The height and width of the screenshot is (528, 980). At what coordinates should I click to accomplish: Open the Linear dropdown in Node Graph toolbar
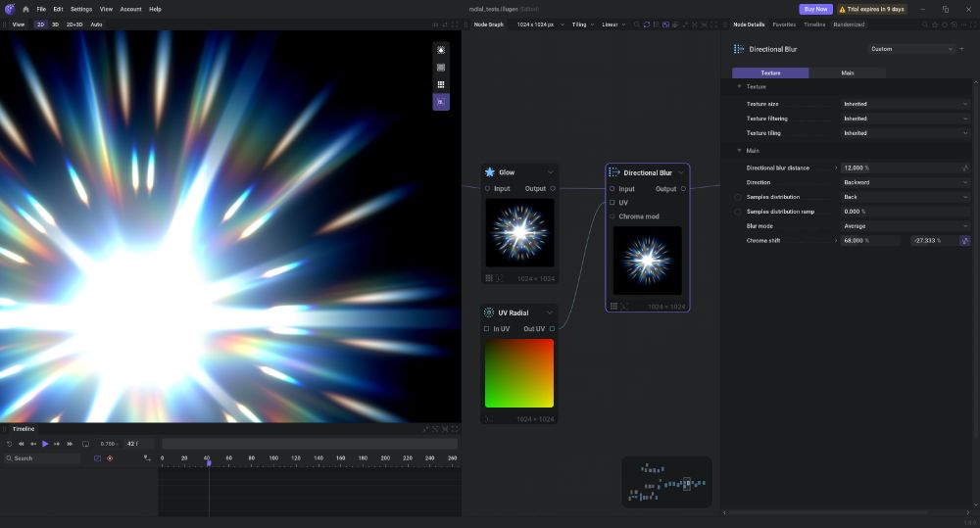(613, 25)
